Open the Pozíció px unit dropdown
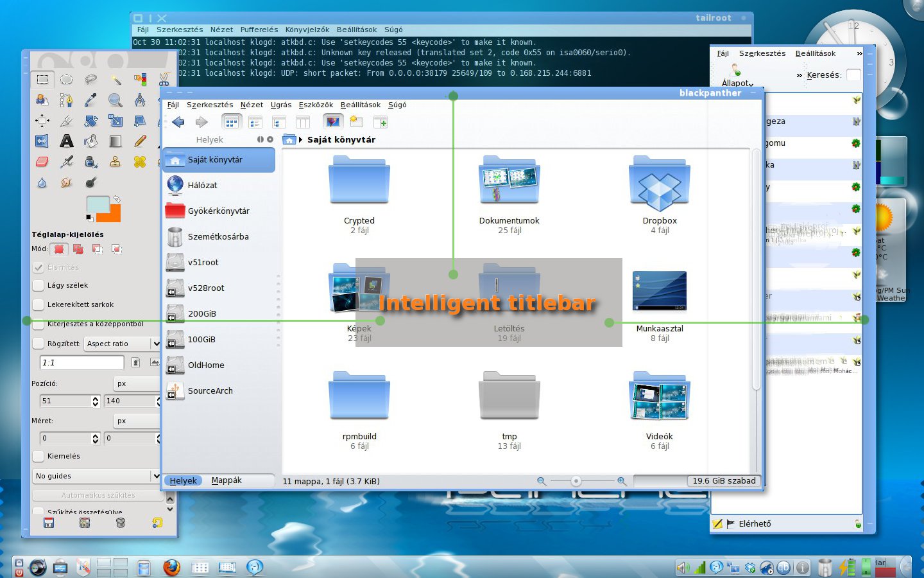 (136, 383)
